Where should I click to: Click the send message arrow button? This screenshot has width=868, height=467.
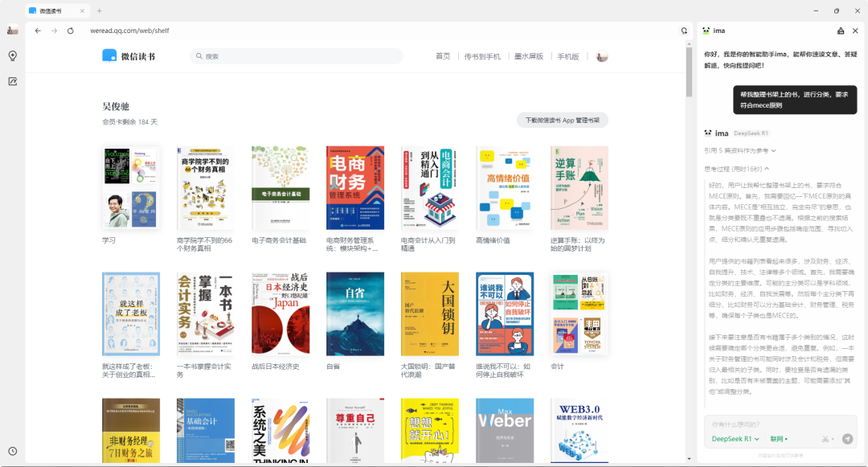pyautogui.click(x=848, y=439)
